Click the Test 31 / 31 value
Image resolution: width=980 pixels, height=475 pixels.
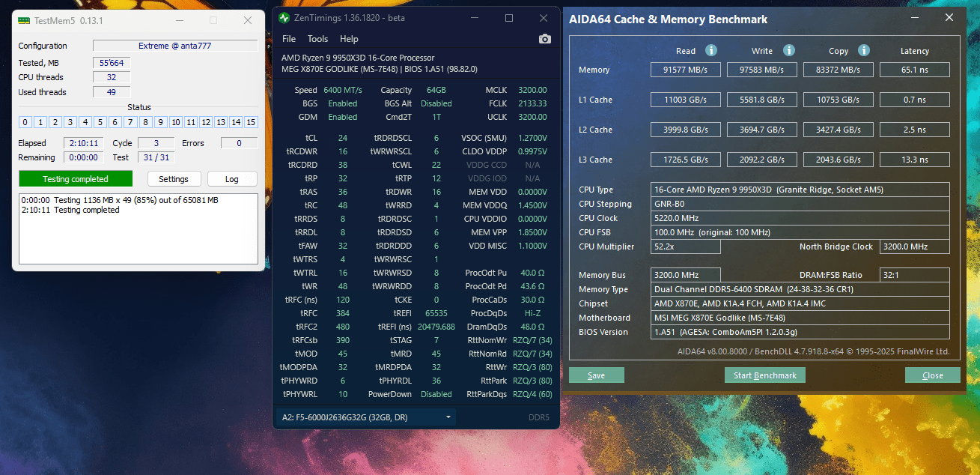156,157
